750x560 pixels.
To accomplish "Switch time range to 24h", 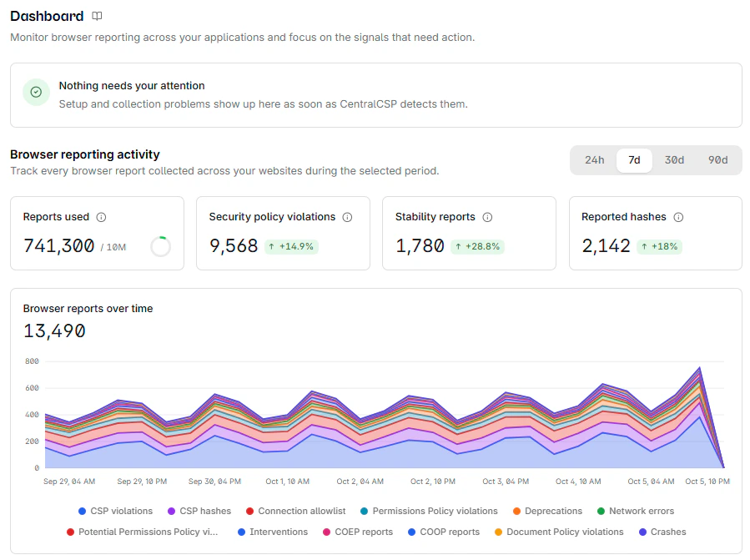I will pyautogui.click(x=595, y=160).
